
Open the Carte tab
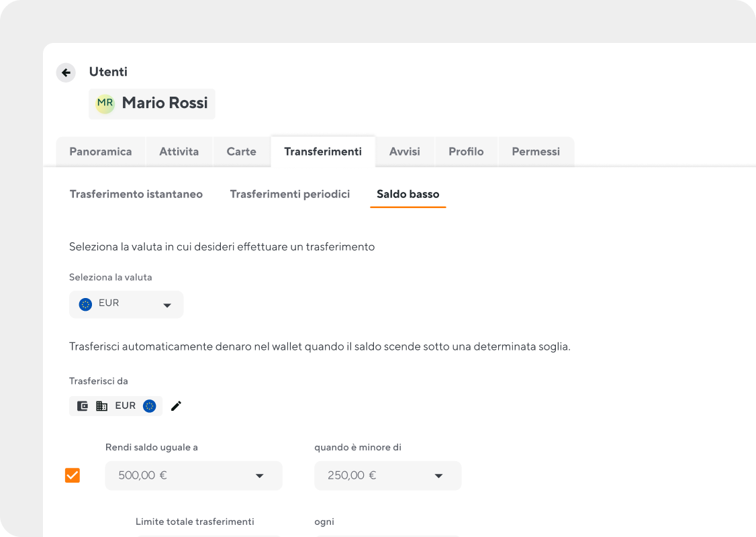pyautogui.click(x=241, y=152)
